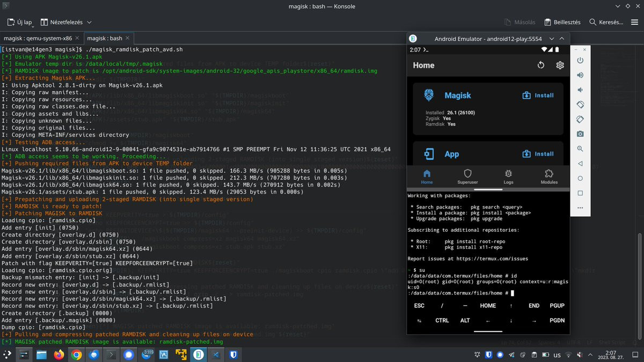This screenshot has height=362, width=644.
Task: Tap the Termux up-arrow key
Action: pos(511,306)
